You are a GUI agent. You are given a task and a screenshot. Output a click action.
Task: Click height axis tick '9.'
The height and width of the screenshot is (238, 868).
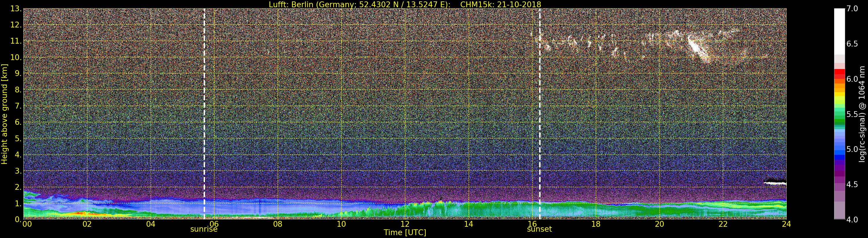click(x=18, y=74)
